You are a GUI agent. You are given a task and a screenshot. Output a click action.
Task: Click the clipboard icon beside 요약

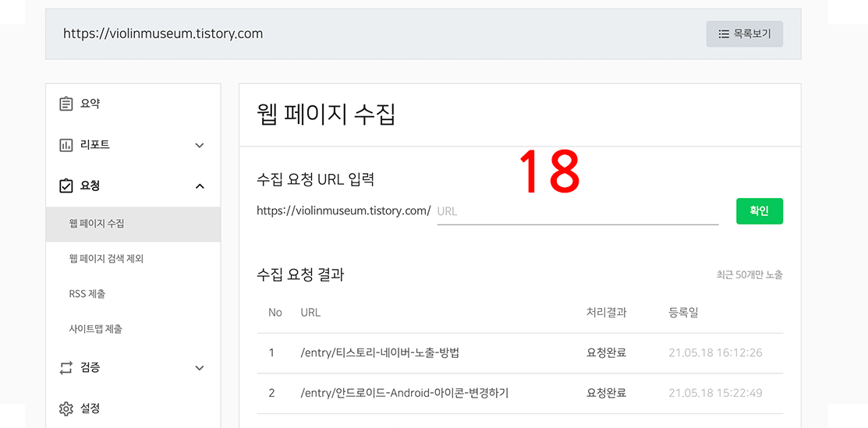[x=66, y=104]
